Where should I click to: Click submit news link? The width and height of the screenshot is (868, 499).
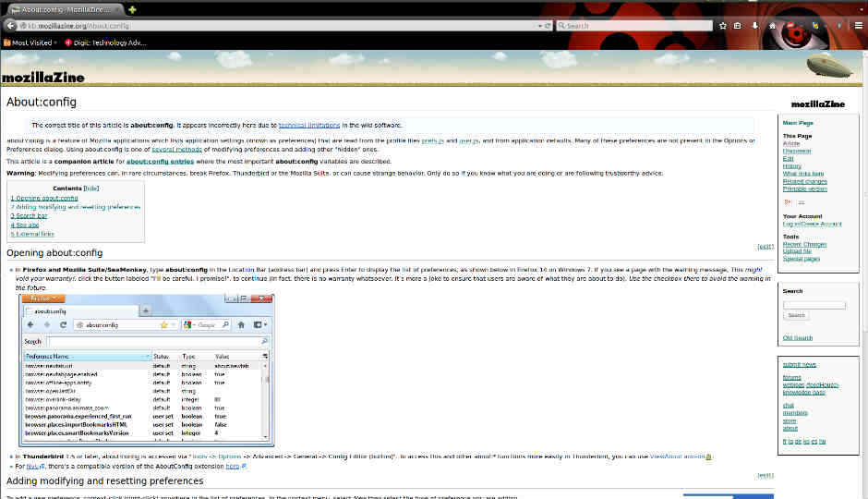click(800, 364)
